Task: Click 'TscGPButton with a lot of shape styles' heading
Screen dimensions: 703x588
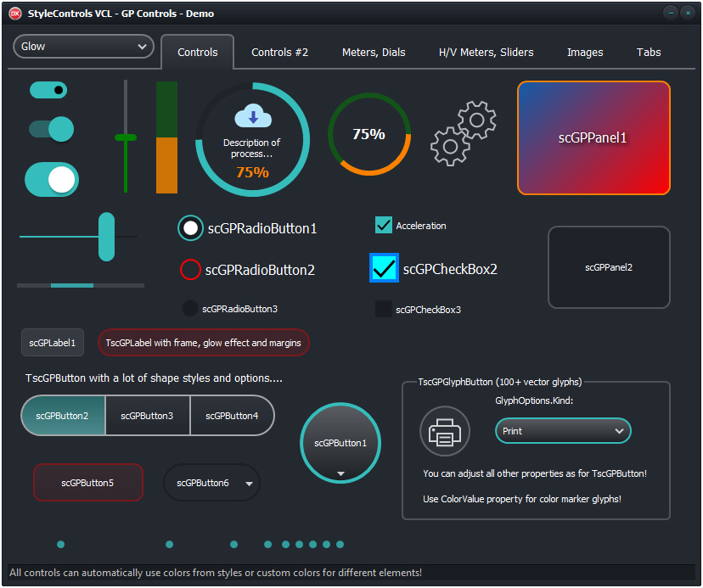Action: click(x=154, y=378)
